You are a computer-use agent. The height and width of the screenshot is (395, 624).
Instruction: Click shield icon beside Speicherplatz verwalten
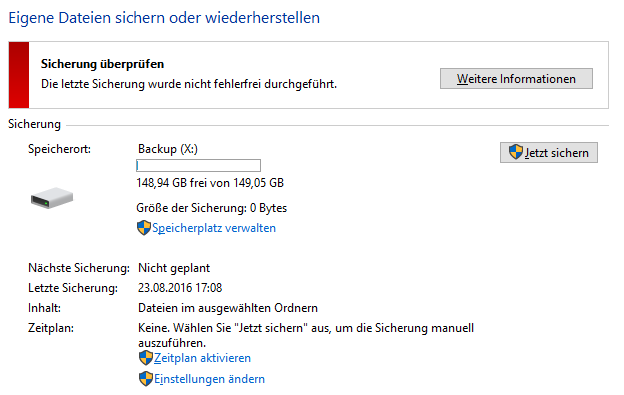tap(144, 228)
